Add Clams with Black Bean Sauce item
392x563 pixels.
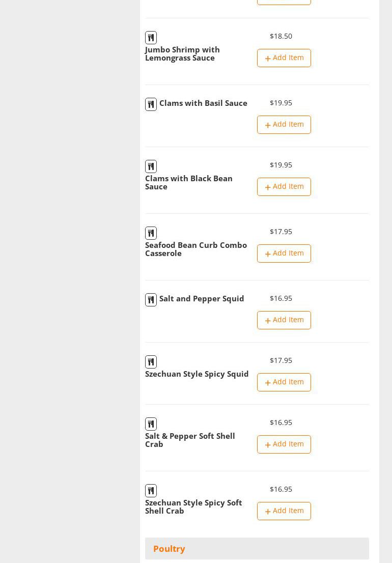[284, 187]
